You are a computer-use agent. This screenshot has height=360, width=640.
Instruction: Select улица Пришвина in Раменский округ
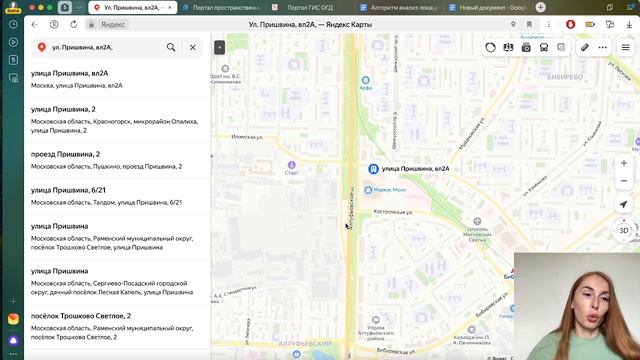[117, 237]
